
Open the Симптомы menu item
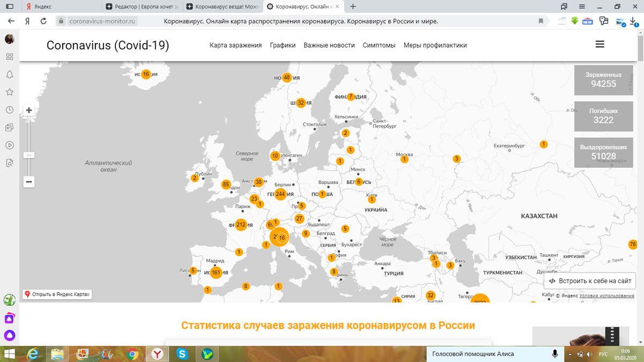point(379,46)
